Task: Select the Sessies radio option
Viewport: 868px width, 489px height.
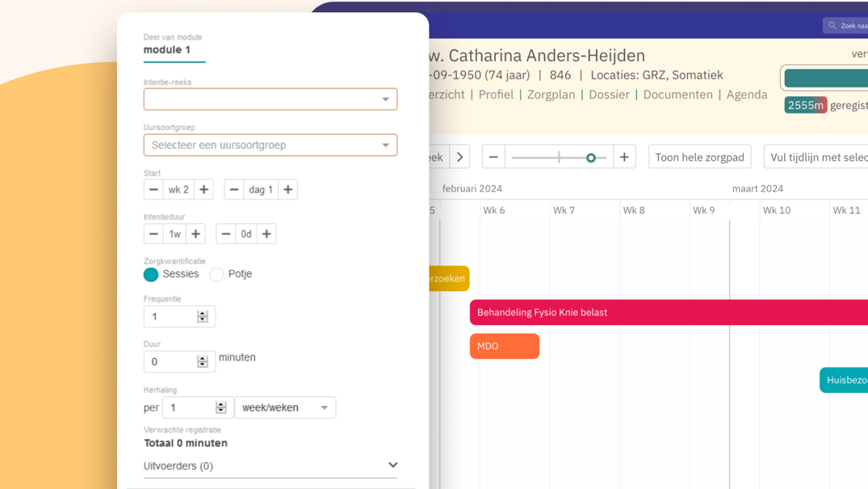Action: click(x=151, y=275)
